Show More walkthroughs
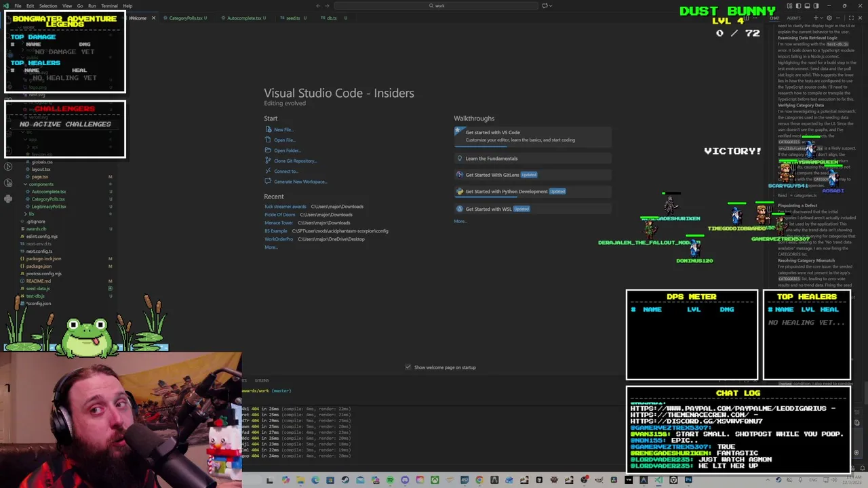The width and height of the screenshot is (868, 488). [460, 221]
